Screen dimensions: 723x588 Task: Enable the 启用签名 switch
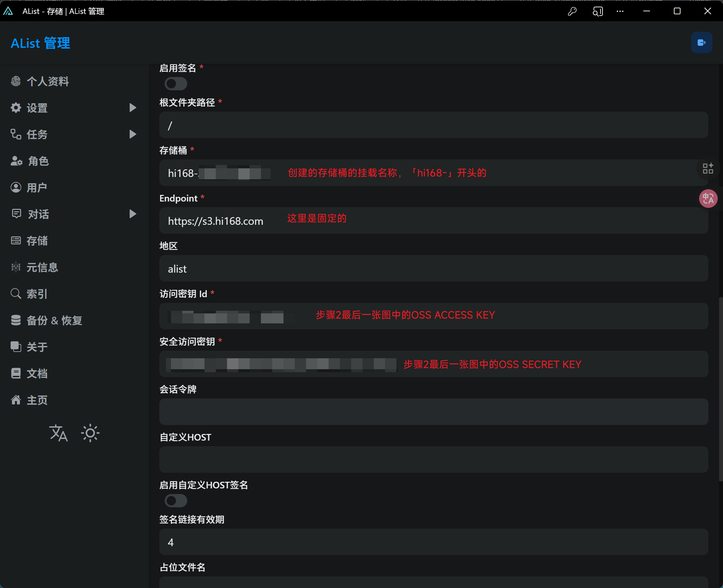tap(175, 84)
